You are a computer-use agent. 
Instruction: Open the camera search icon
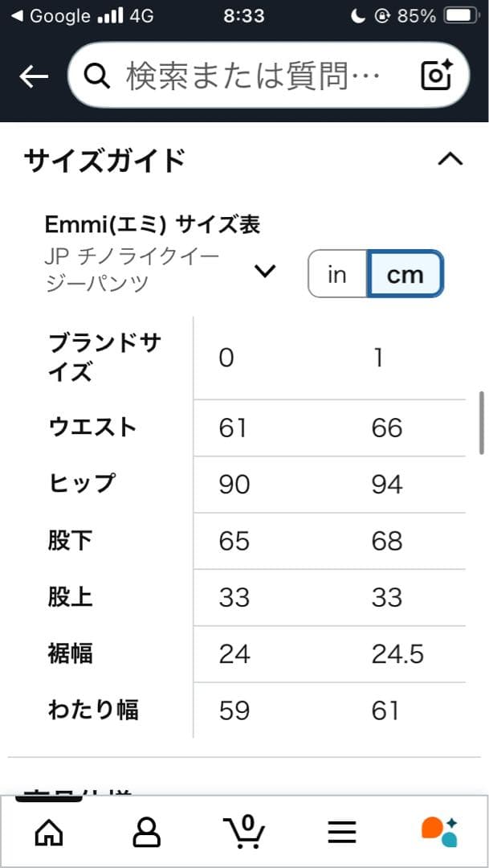[x=434, y=75]
